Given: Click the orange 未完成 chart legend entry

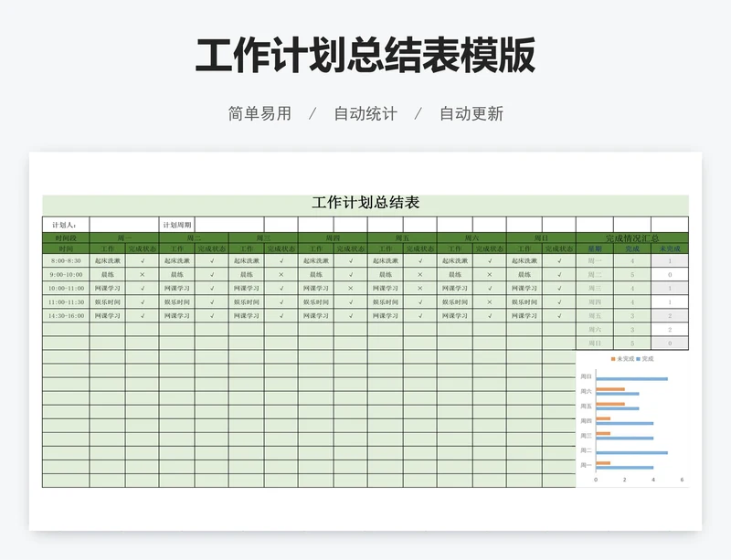Looking at the screenshot, I should [x=623, y=359].
